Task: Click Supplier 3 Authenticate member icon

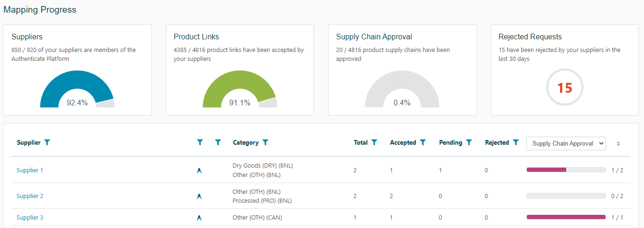Action: pyautogui.click(x=199, y=218)
